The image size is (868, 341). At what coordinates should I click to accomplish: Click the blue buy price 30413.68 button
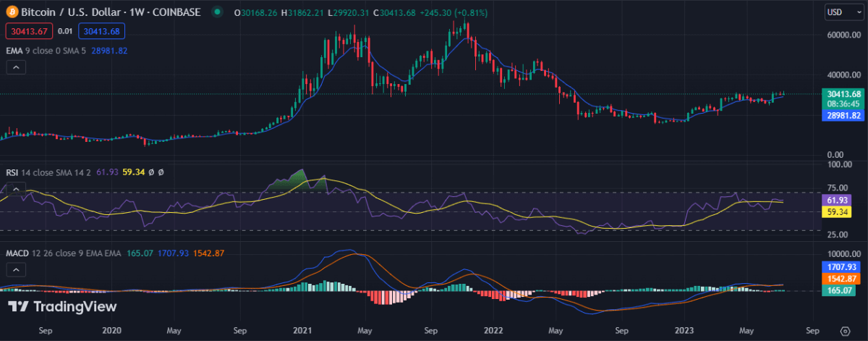click(103, 31)
